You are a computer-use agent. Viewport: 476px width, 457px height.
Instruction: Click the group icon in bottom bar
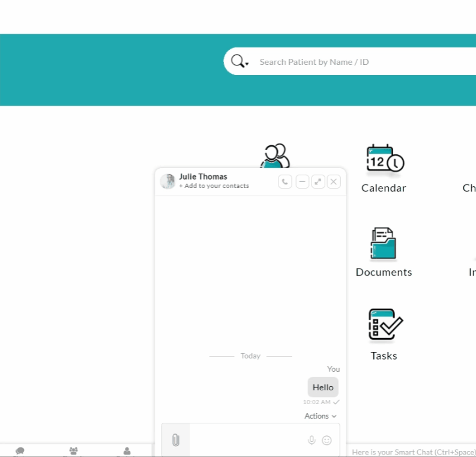coord(73,451)
